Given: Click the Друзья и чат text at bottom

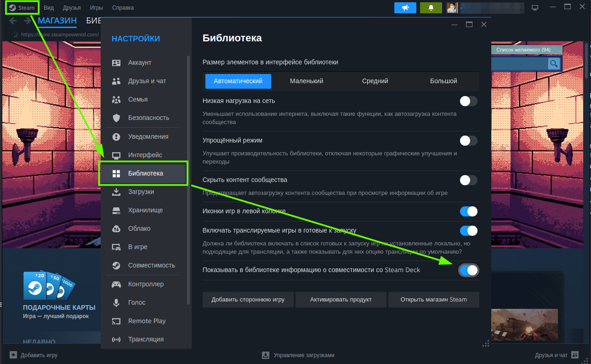Looking at the screenshot, I should pos(551,355).
